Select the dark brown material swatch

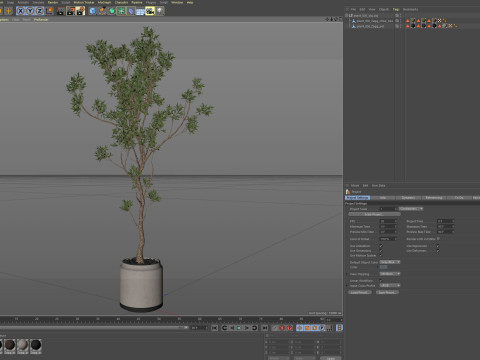[x=10, y=345]
